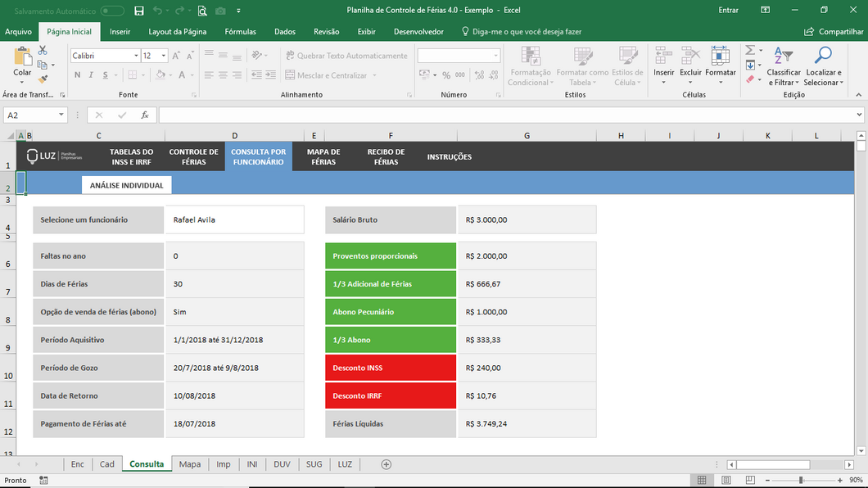The height and width of the screenshot is (488, 868).
Task: Click the formula bar input field
Action: pos(507,115)
